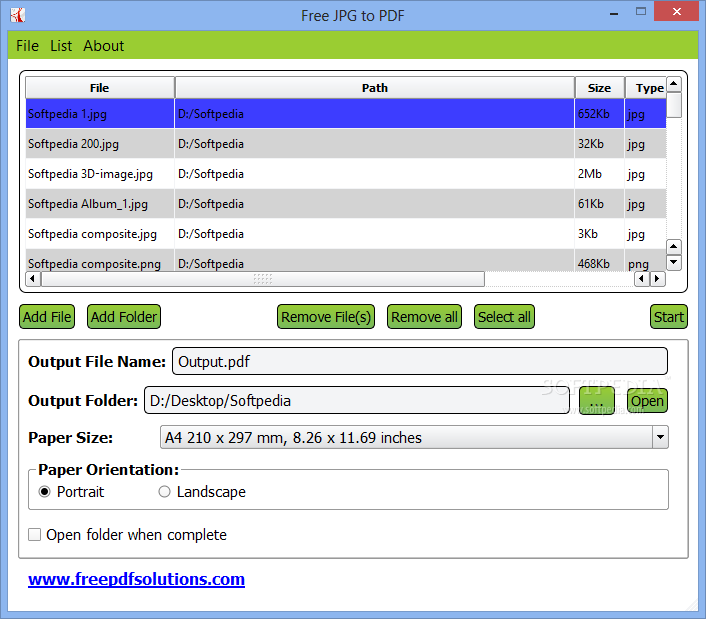Image resolution: width=706 pixels, height=619 pixels.
Task: Click the 2Mb size cell
Action: [599, 174]
